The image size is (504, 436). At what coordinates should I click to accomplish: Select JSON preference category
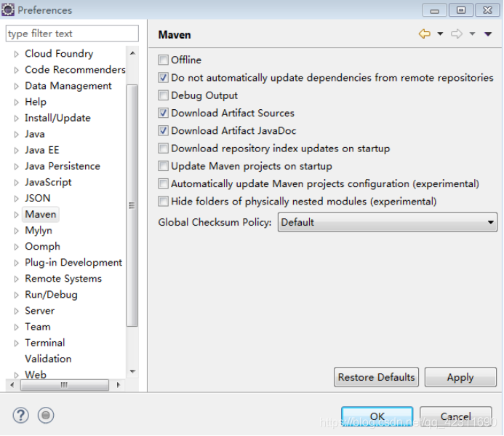click(38, 198)
